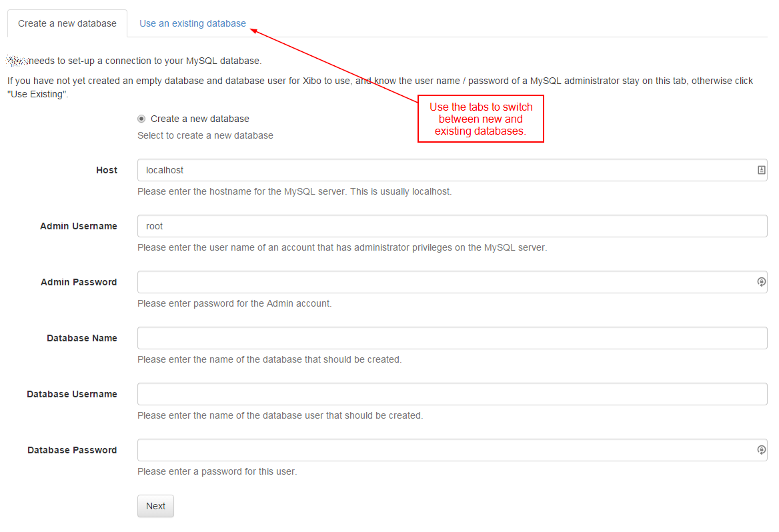The width and height of the screenshot is (779, 532).
Task: Click the 'Database Username' label text
Action: (72, 394)
